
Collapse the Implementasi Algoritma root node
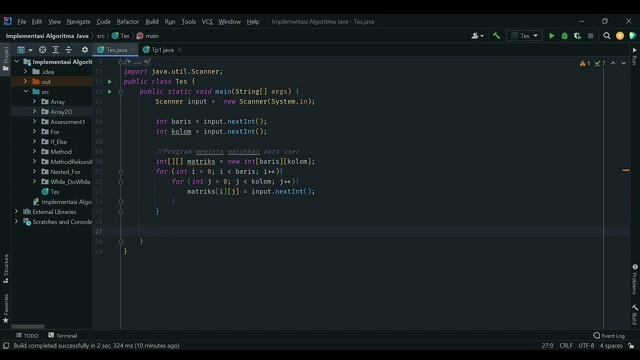(17, 62)
